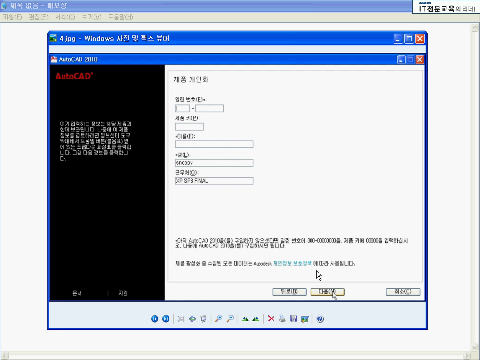This screenshot has height=360, width=480.
Task: Open the 편집(E) menu in Notepad
Action: (38, 17)
